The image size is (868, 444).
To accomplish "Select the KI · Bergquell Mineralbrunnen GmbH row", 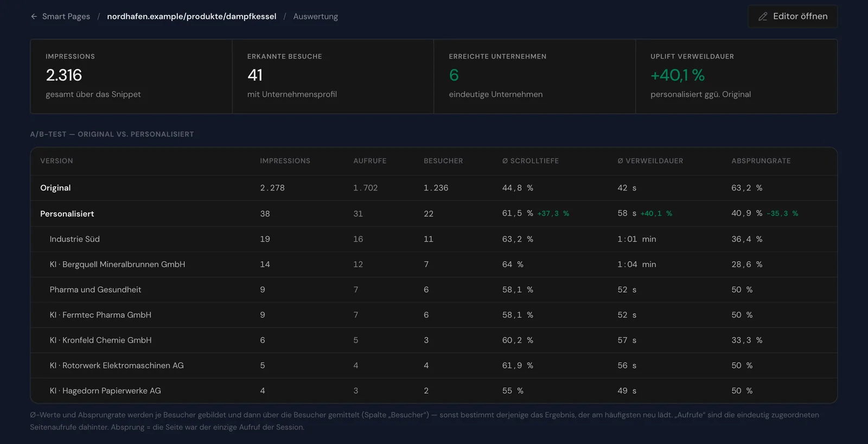I will click(x=434, y=264).
